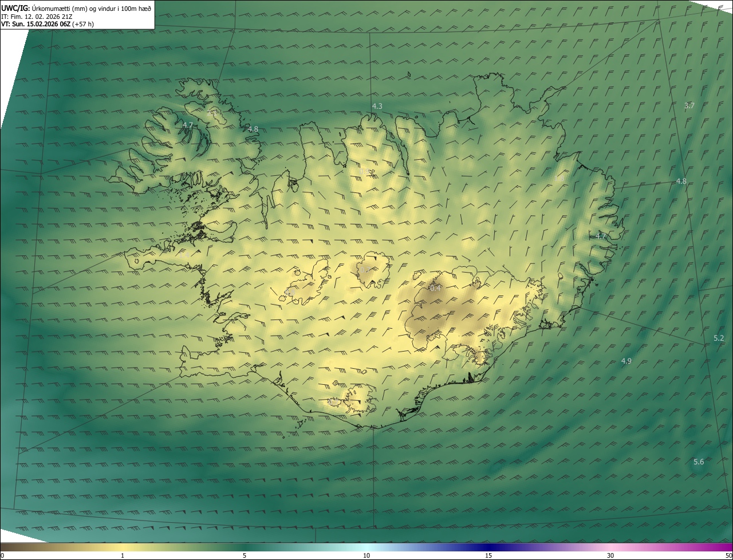Image resolution: width=733 pixels, height=560 pixels.
Task: Click the 5.6 value in the southeast sea
Action: click(699, 462)
